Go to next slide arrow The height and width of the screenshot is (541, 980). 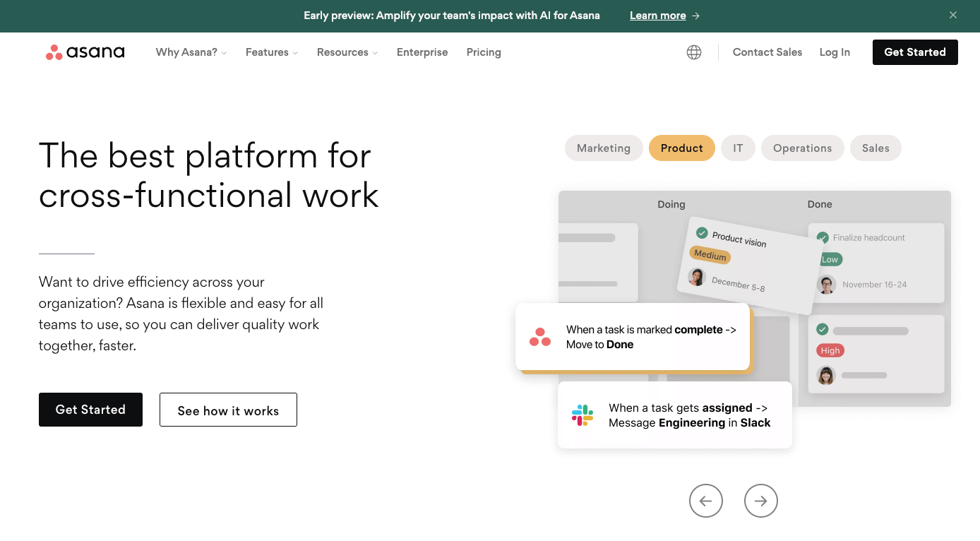pos(761,501)
